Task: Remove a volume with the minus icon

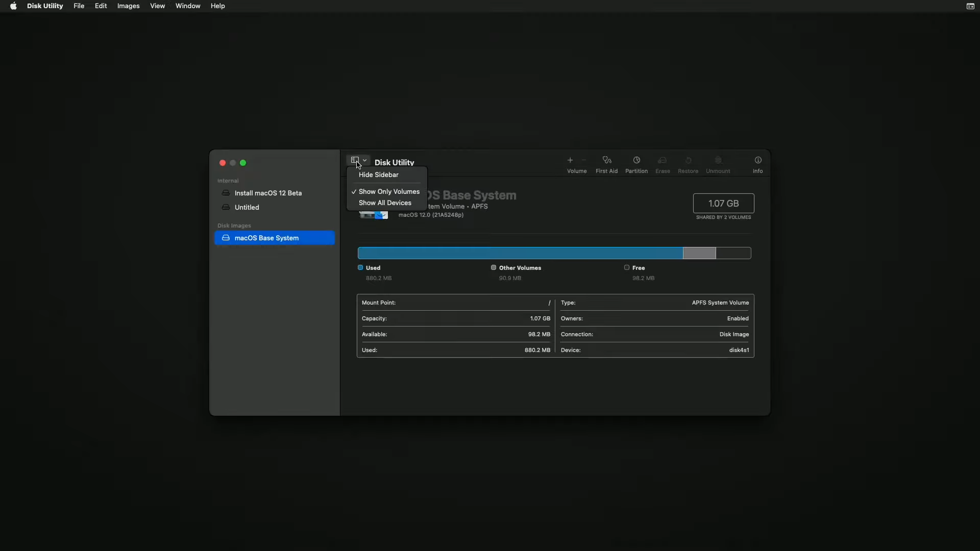Action: pyautogui.click(x=583, y=160)
